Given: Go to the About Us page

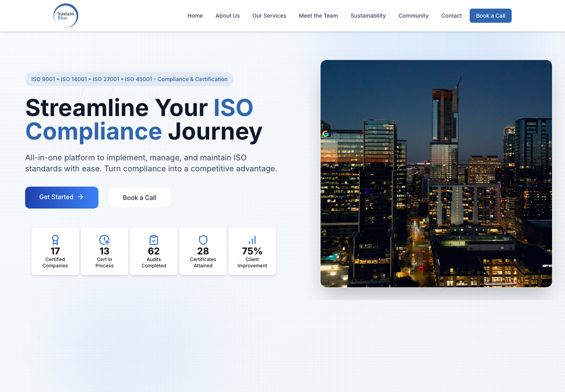Looking at the screenshot, I should tap(228, 16).
